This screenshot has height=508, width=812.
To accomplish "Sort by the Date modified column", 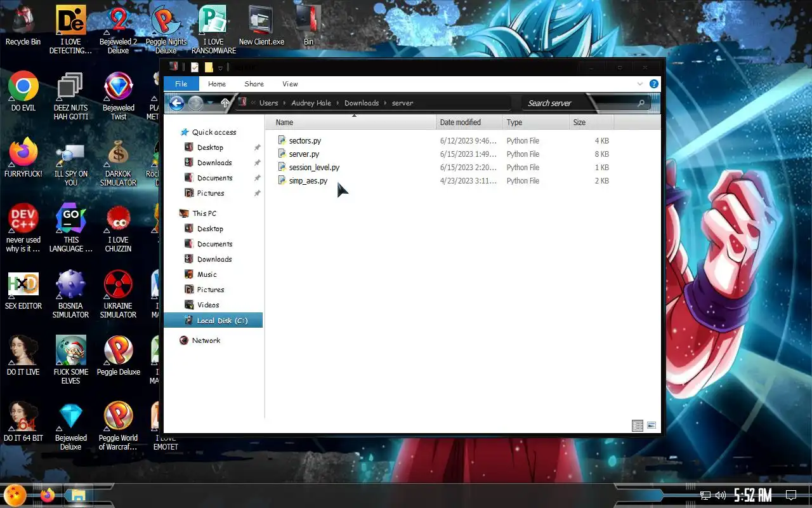I will [x=469, y=123].
